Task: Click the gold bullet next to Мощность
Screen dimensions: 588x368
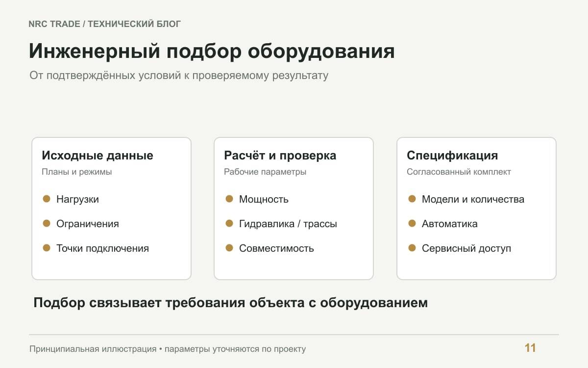Action: 229,199
